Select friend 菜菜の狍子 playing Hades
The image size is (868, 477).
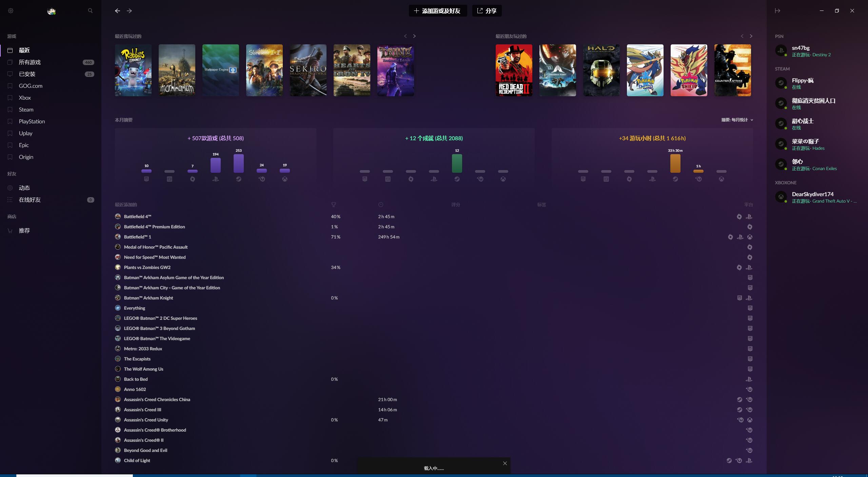(x=817, y=144)
